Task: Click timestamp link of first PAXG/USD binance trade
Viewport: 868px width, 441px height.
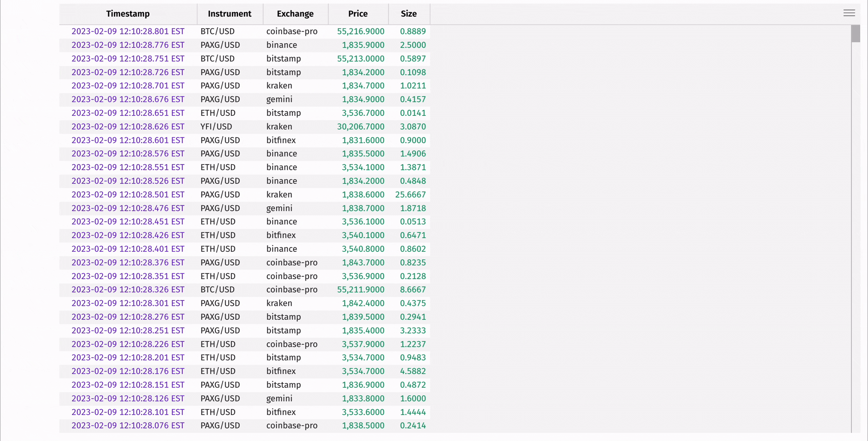Action: click(128, 45)
